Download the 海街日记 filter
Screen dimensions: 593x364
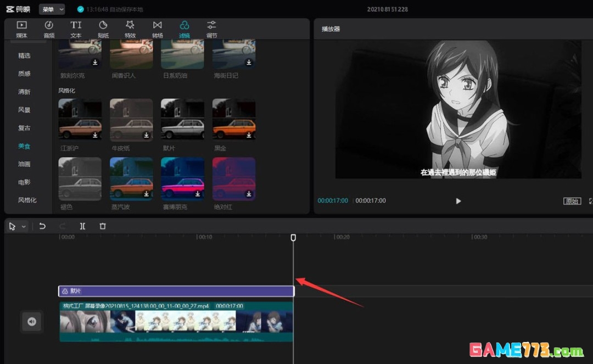pyautogui.click(x=249, y=63)
